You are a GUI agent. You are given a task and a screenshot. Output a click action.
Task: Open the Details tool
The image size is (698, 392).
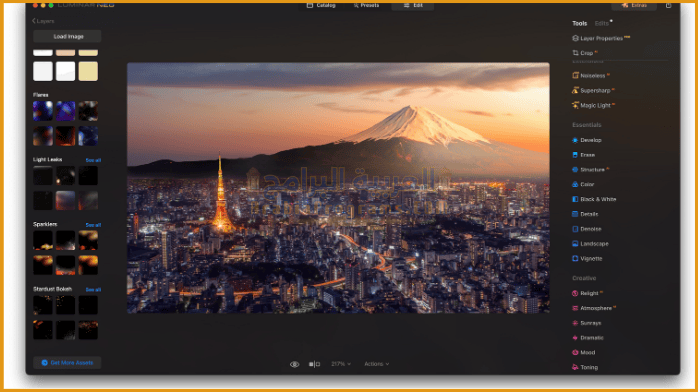coord(585,214)
